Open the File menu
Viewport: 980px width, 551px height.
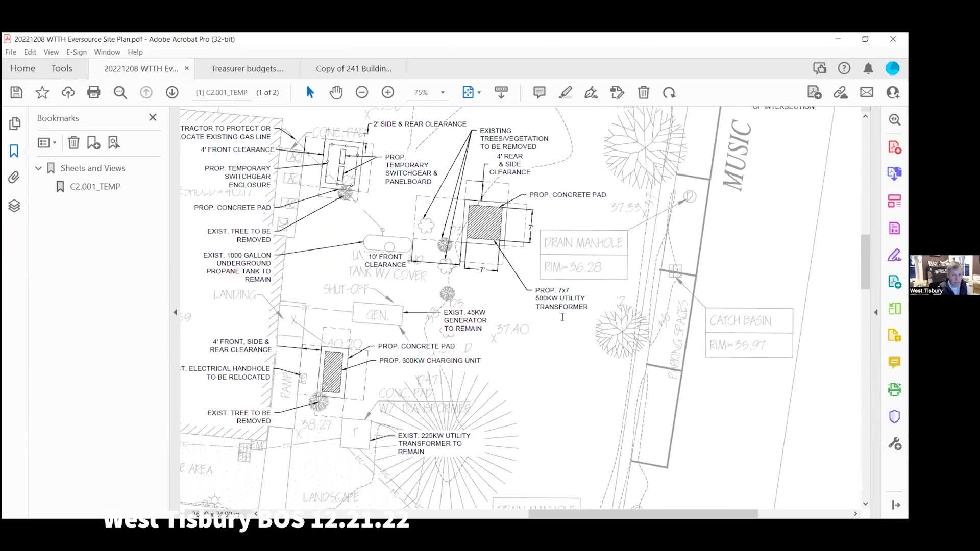click(x=11, y=52)
